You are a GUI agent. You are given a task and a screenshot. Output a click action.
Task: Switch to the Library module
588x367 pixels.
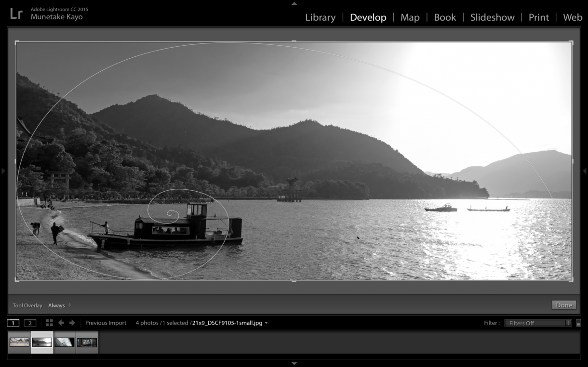[x=320, y=17]
